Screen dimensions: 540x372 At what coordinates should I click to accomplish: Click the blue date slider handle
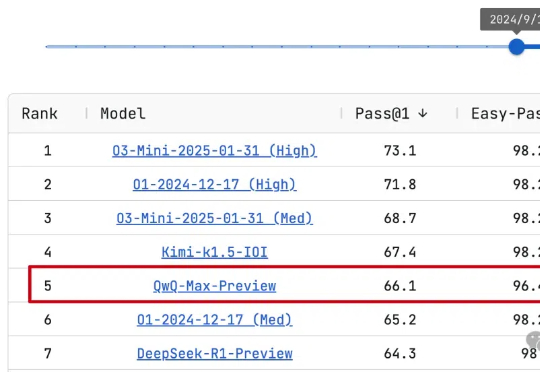[x=516, y=46]
